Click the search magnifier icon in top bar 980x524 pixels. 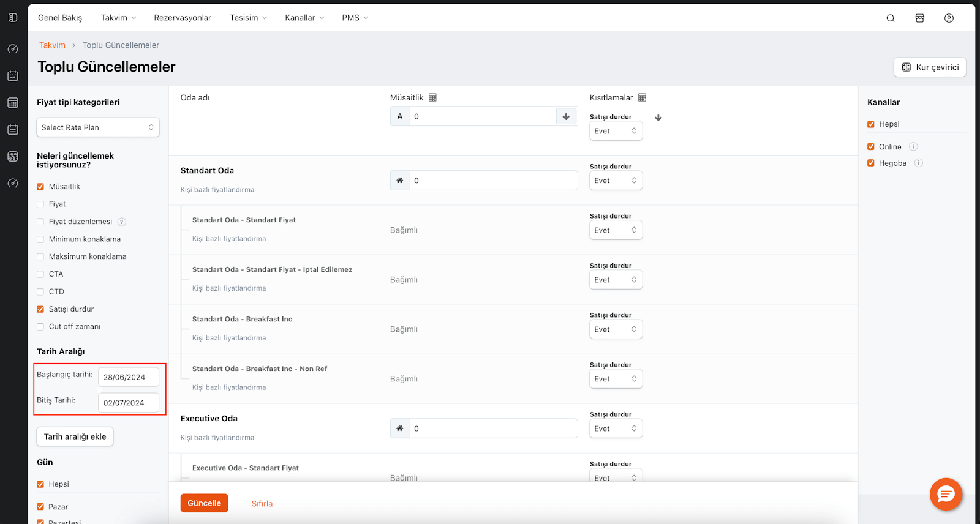(891, 18)
